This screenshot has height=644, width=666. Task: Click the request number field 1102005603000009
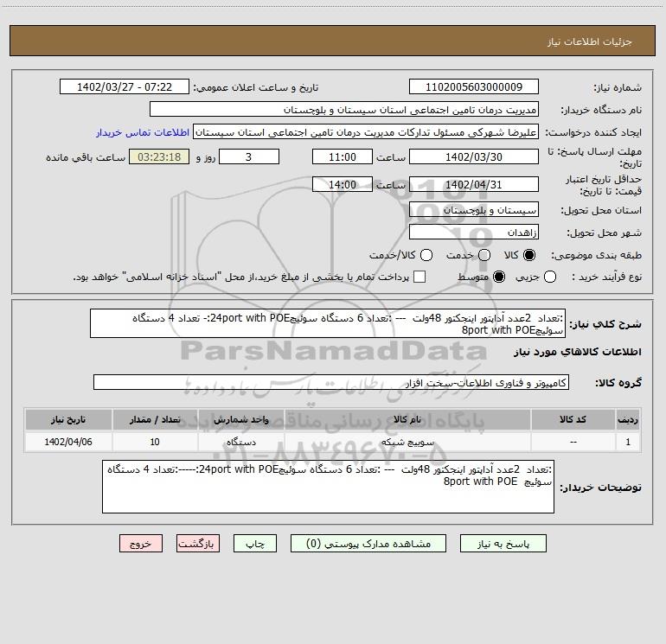point(474,87)
